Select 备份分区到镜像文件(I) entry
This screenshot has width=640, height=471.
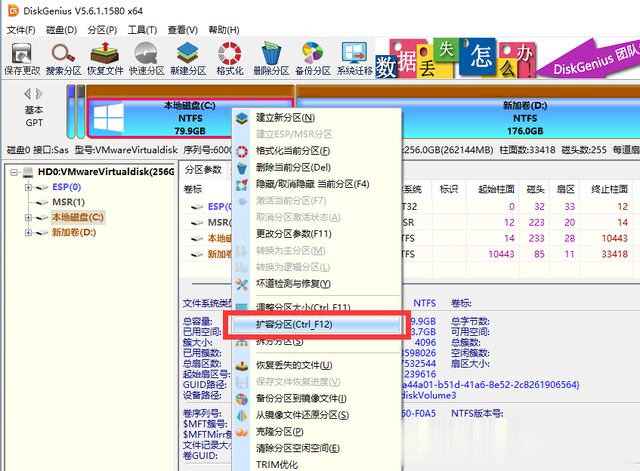pyautogui.click(x=317, y=398)
